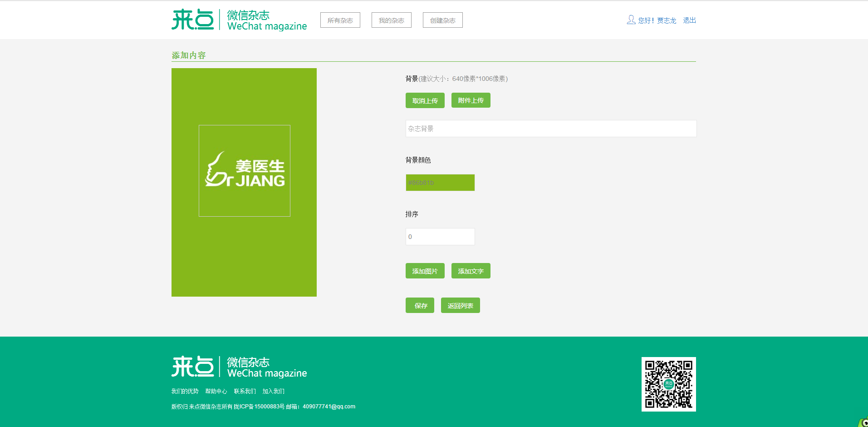The height and width of the screenshot is (427, 868).
Task: Open the 加入我们 footer link
Action: 274,391
